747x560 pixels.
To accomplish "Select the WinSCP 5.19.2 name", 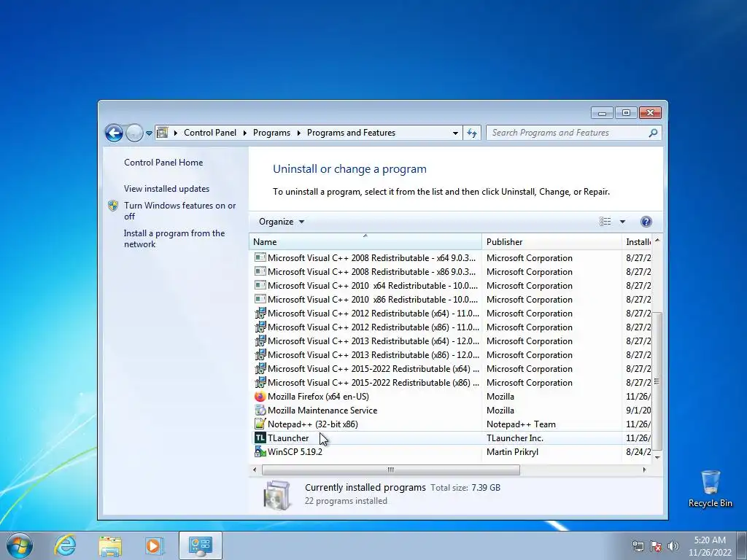I will tap(295, 452).
